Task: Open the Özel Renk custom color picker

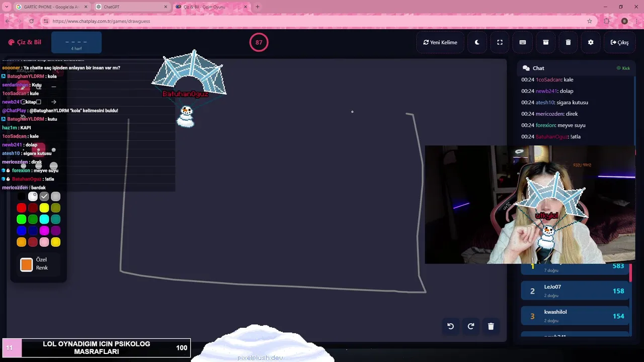Action: [27, 264]
